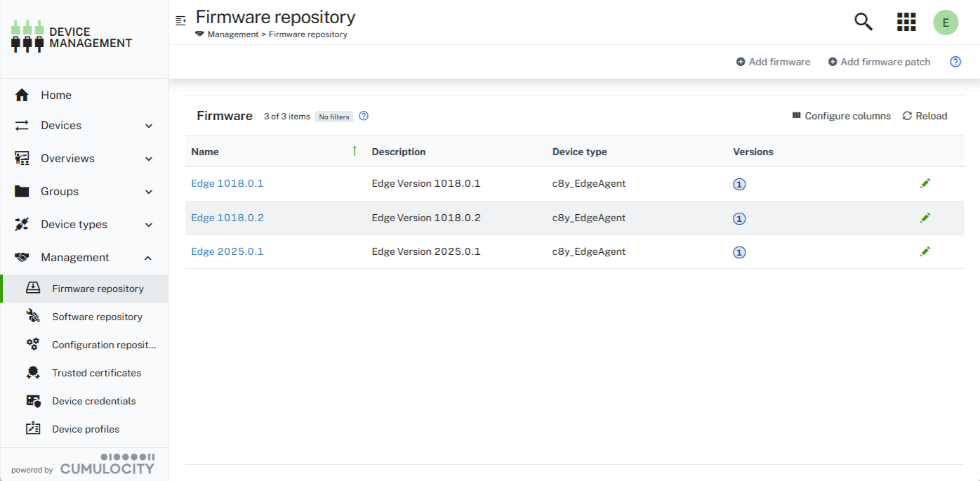The width and height of the screenshot is (980, 481).
Task: Click the help question mark beside Firmware
Action: tap(363, 116)
